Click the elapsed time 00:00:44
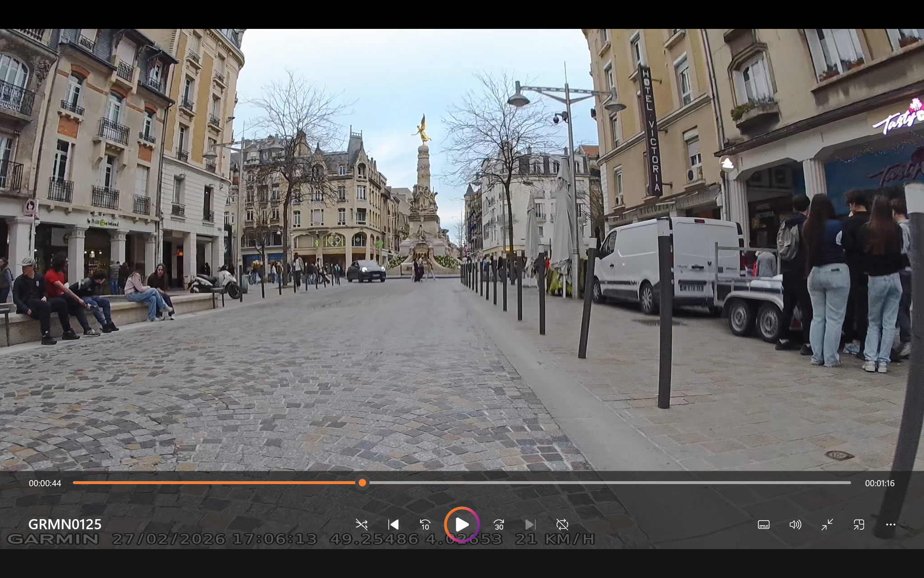Viewport: 924px width, 578px height. (x=45, y=483)
